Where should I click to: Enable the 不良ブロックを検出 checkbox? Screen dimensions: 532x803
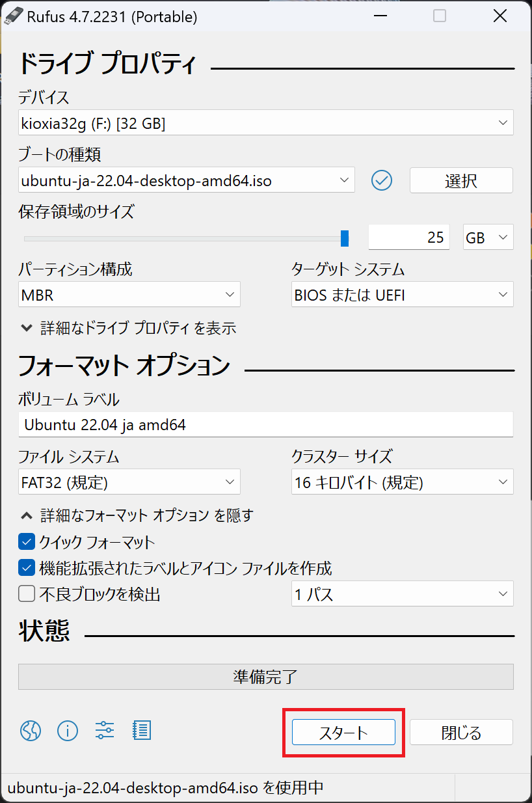27,594
